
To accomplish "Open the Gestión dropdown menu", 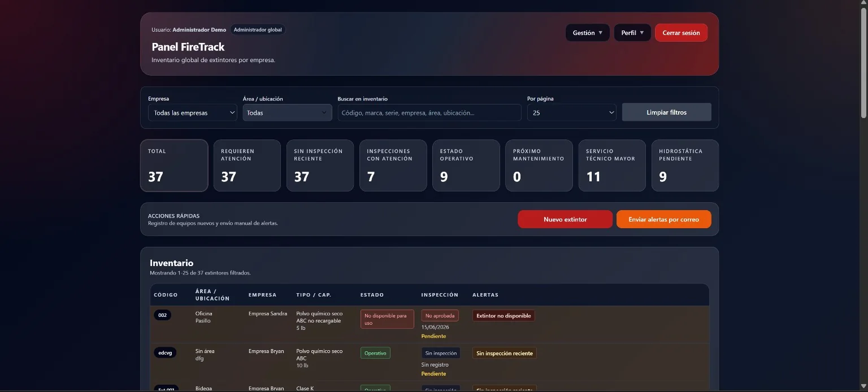I will pyautogui.click(x=587, y=33).
